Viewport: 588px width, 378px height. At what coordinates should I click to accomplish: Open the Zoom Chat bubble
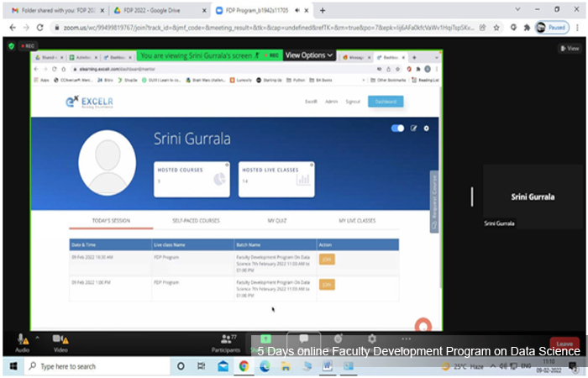pos(304,339)
